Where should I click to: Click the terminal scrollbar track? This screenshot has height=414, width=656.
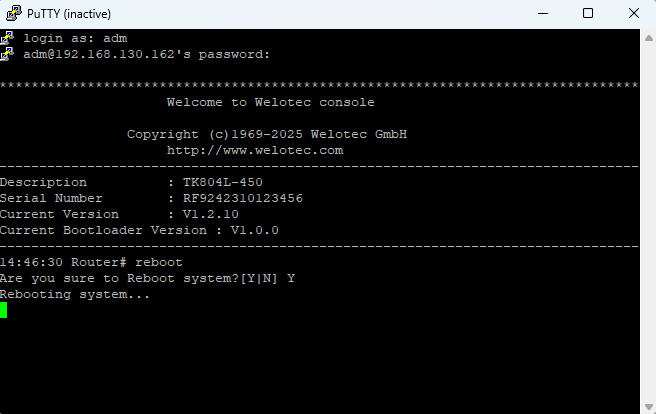point(647,220)
